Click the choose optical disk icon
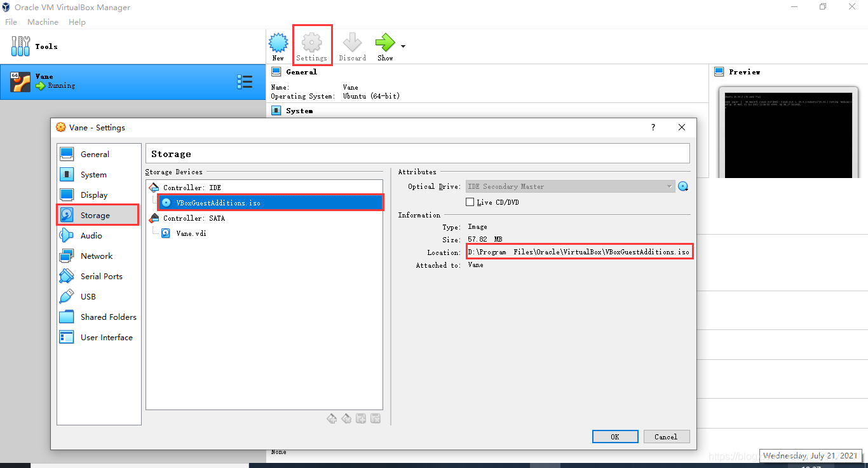This screenshot has height=468, width=868. click(683, 186)
